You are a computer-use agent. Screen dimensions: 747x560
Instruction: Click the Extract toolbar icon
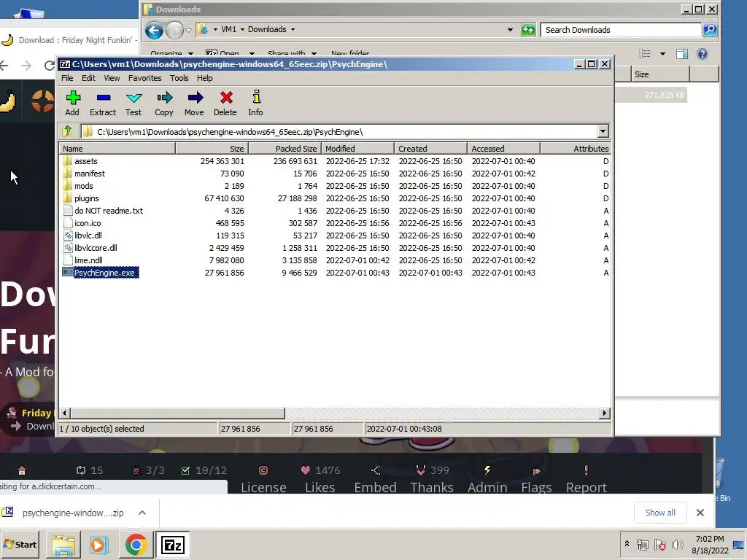103,103
